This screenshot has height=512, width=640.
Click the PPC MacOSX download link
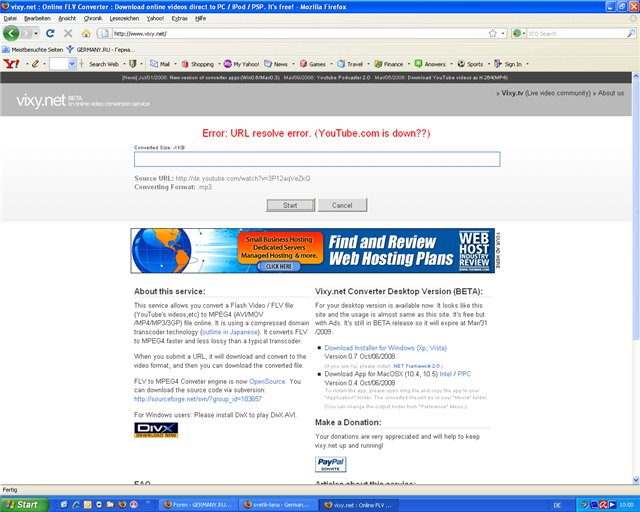tap(464, 374)
